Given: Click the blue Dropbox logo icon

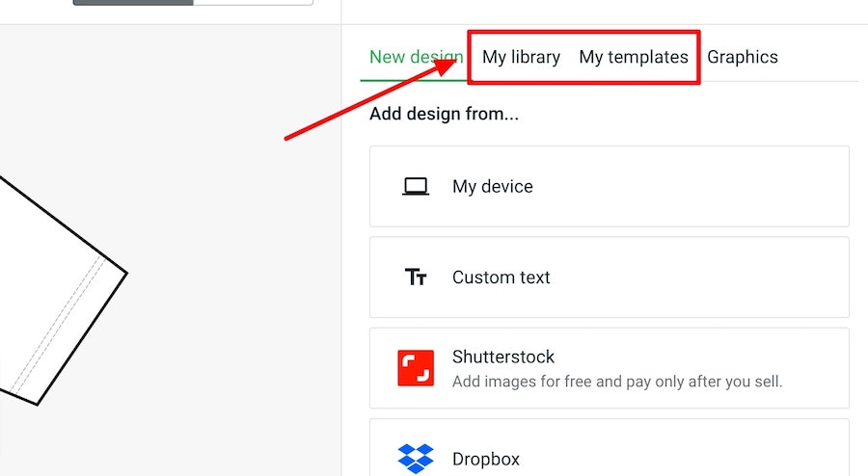Looking at the screenshot, I should (x=416, y=459).
